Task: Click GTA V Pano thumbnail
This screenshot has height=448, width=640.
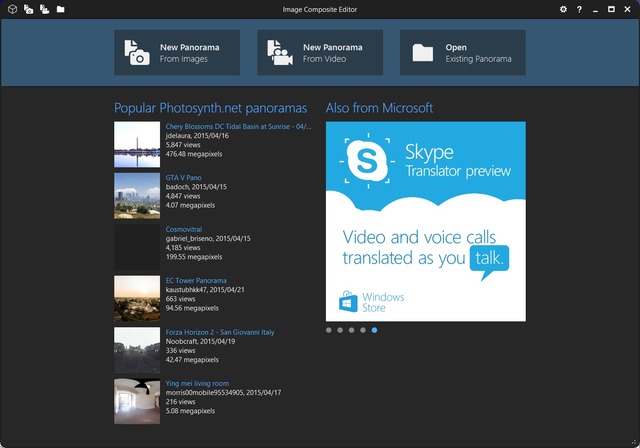Action: 137,196
